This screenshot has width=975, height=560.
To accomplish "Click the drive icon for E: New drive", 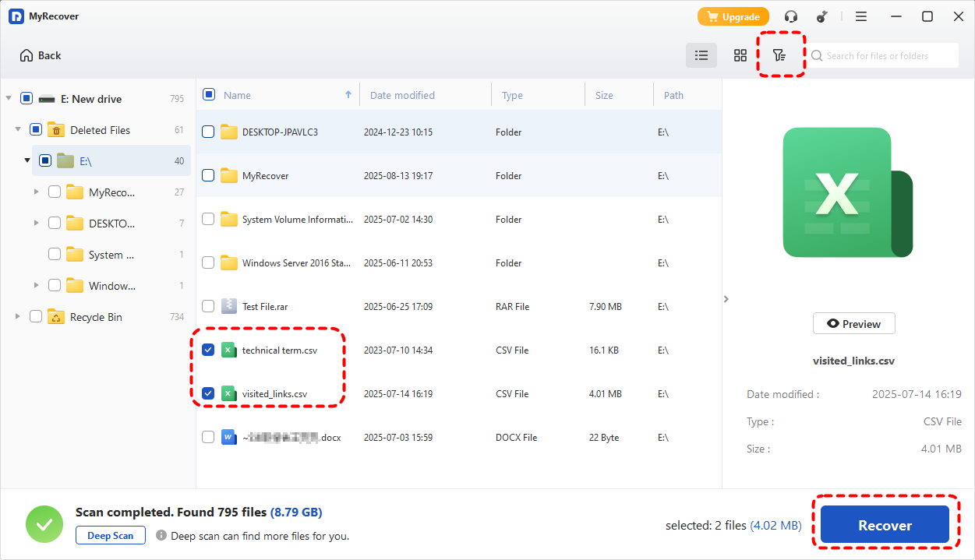I will tap(47, 99).
